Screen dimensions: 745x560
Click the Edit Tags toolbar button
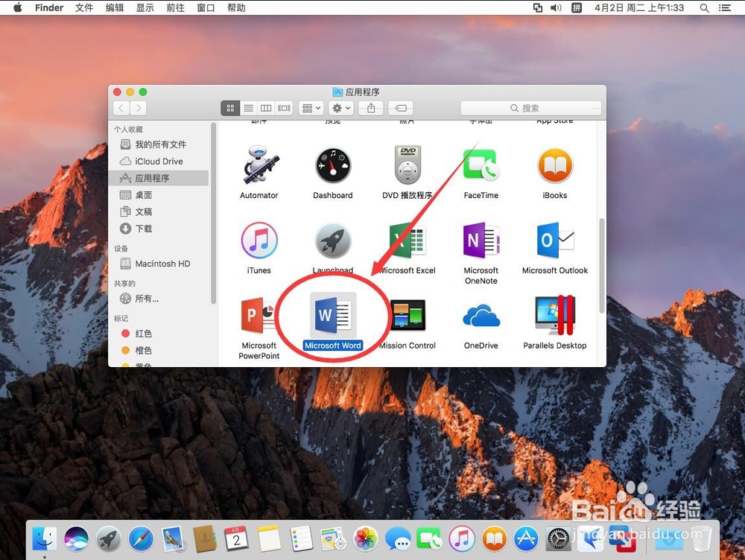click(401, 108)
